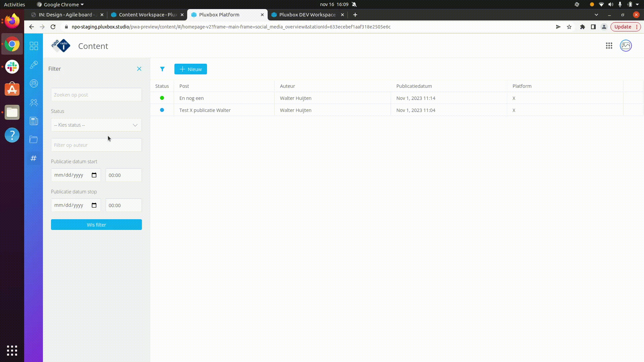Click the Nieuw button
Image resolution: width=644 pixels, height=362 pixels.
click(x=191, y=69)
